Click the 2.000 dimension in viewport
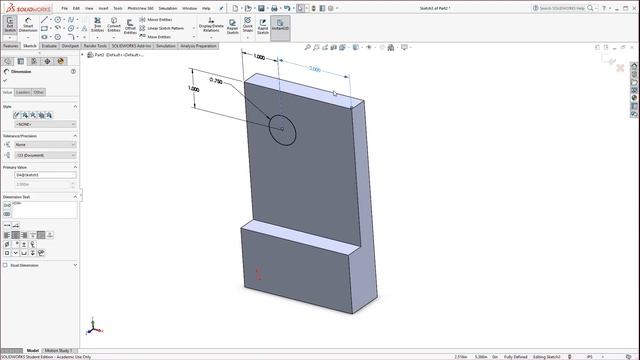The image size is (640, 360). click(x=315, y=69)
